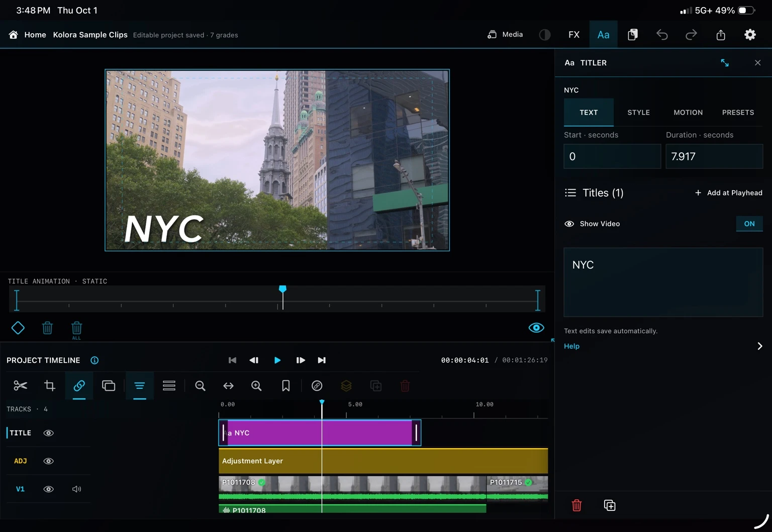Open the color grading half-circle icon
Image resolution: width=772 pixels, height=532 pixels.
tap(545, 35)
